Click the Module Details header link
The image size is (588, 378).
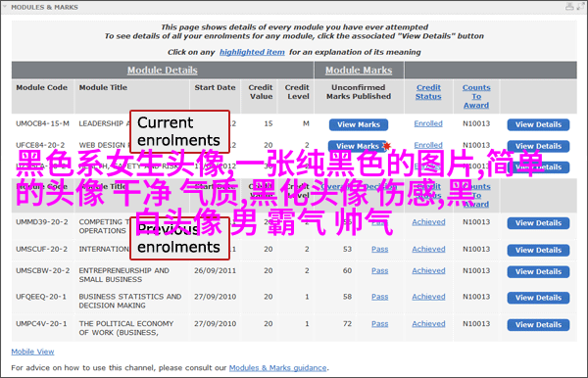point(162,71)
